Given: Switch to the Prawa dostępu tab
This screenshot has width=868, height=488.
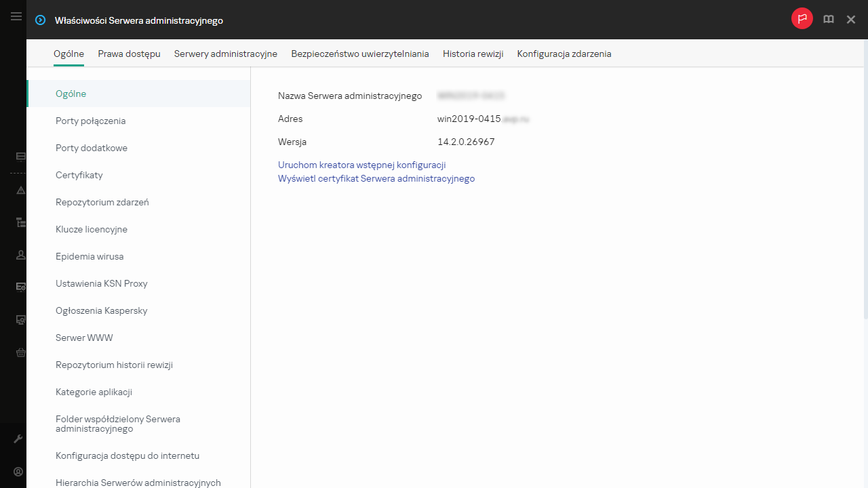Looking at the screenshot, I should (129, 54).
